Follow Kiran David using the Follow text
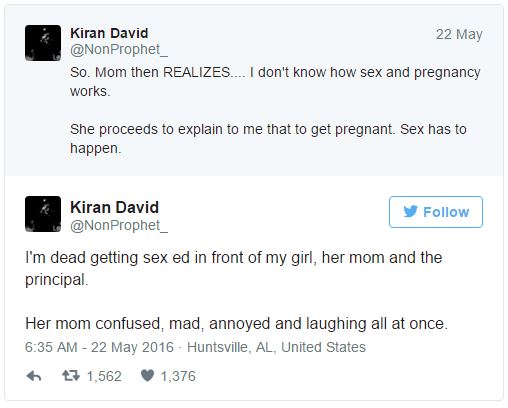The height and width of the screenshot is (408, 508). click(x=446, y=212)
